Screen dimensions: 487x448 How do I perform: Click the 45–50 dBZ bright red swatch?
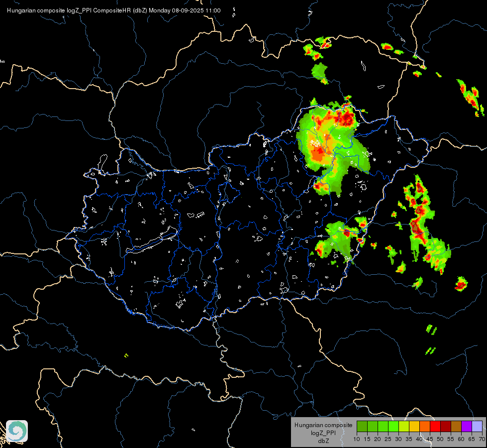[x=435, y=426]
